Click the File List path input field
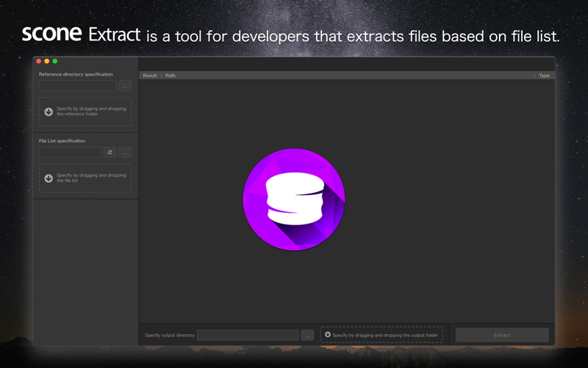 (x=70, y=152)
